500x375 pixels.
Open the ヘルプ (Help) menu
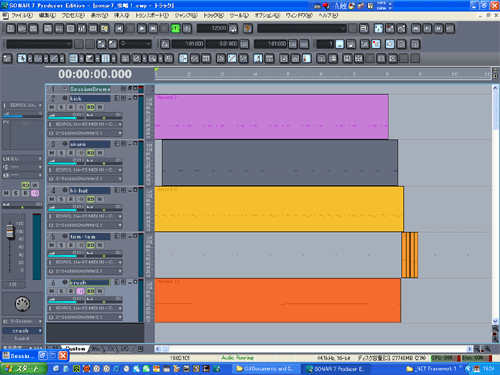pyautogui.click(x=328, y=16)
